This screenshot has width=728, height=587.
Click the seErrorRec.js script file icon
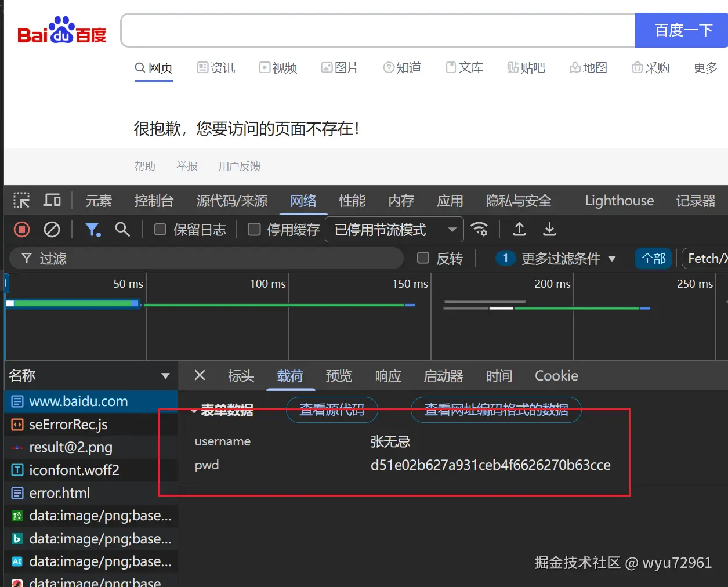[17, 425]
